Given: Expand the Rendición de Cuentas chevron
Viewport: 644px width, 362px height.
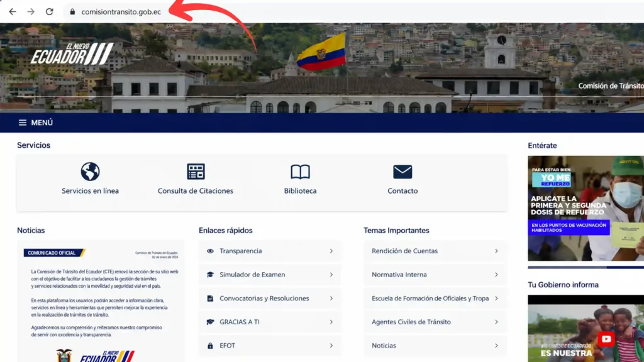Looking at the screenshot, I should coord(496,251).
